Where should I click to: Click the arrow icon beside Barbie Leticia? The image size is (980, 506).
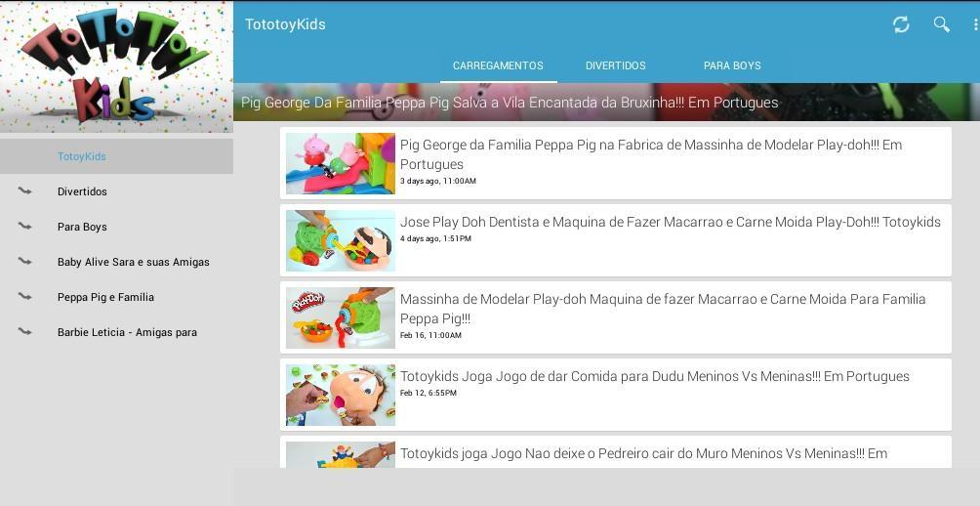point(25,331)
